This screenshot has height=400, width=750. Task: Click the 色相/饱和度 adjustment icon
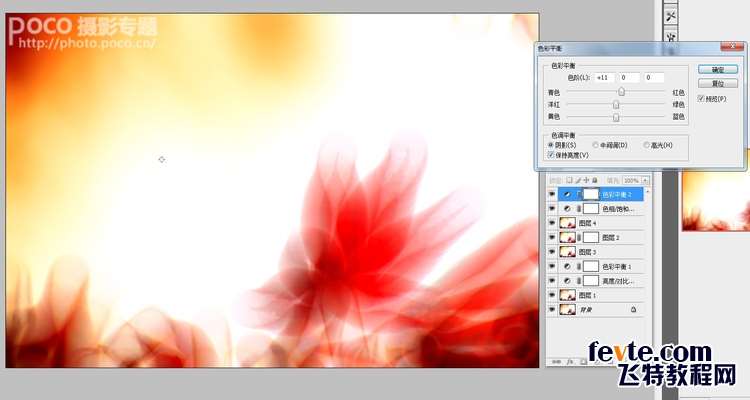click(x=567, y=209)
